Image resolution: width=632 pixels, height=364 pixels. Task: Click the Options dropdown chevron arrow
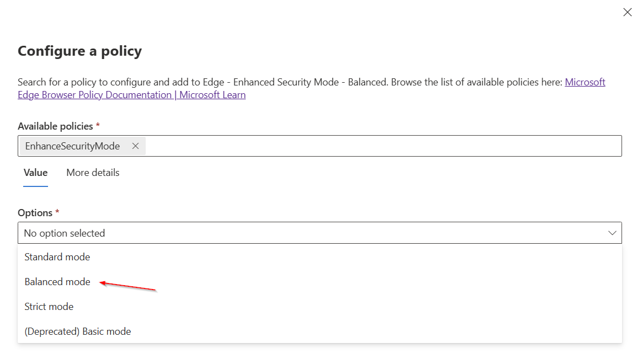pos(612,233)
